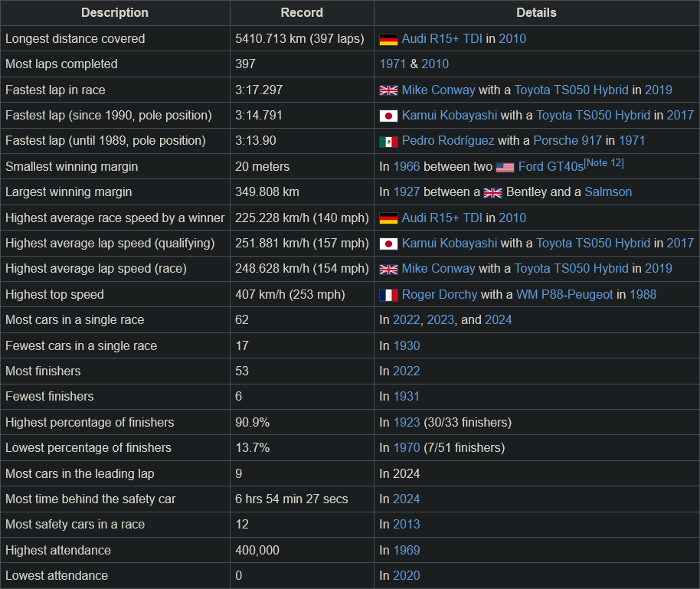
Task: Open the 2020 link in Lowest attendance row
Action: point(406,576)
